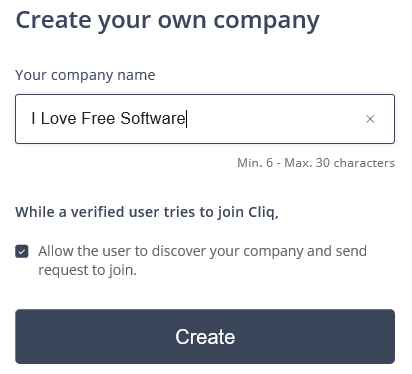Click the 'Create your own company' heading
Screen dimensions: 412x374
167,21
